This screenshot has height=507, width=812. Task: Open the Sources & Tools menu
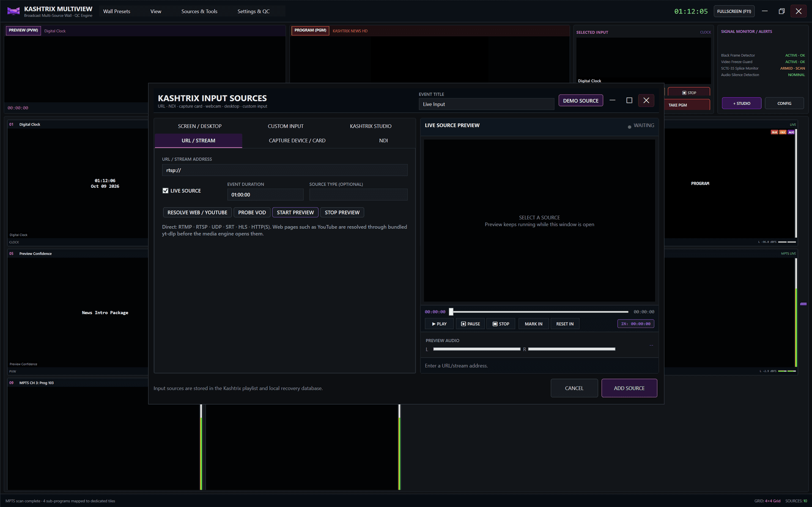tap(199, 11)
